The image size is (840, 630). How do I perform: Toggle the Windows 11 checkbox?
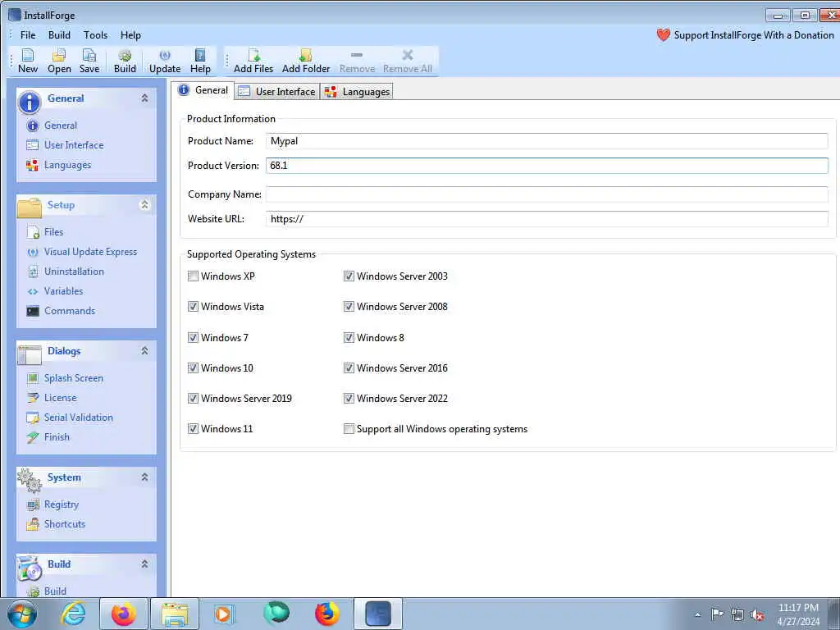193,428
